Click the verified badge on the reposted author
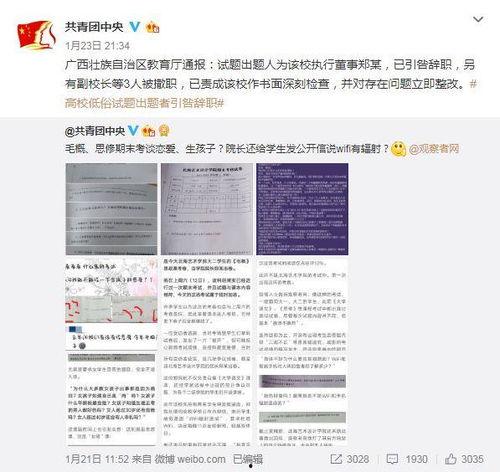This screenshot has width=500, height=472. (133, 130)
